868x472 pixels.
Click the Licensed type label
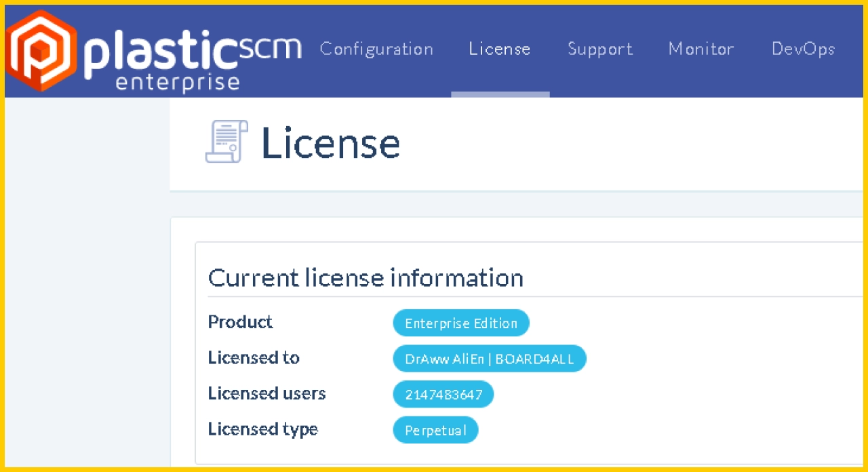pyautogui.click(x=262, y=429)
